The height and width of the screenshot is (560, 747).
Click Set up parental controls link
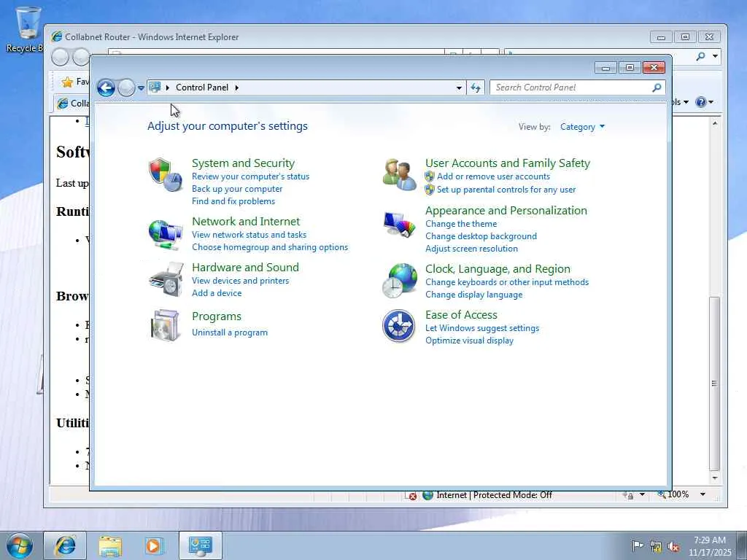[506, 190]
